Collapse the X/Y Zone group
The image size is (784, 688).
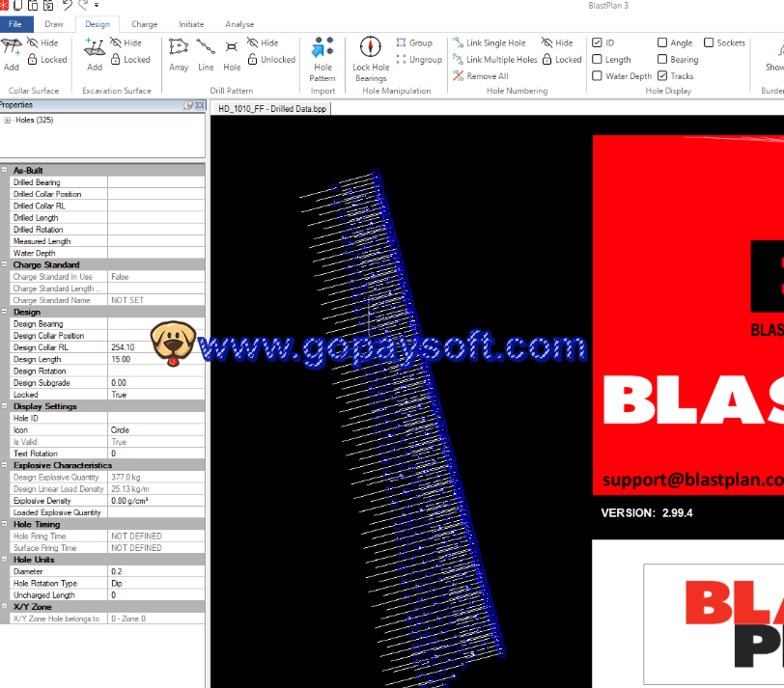pos(5,606)
